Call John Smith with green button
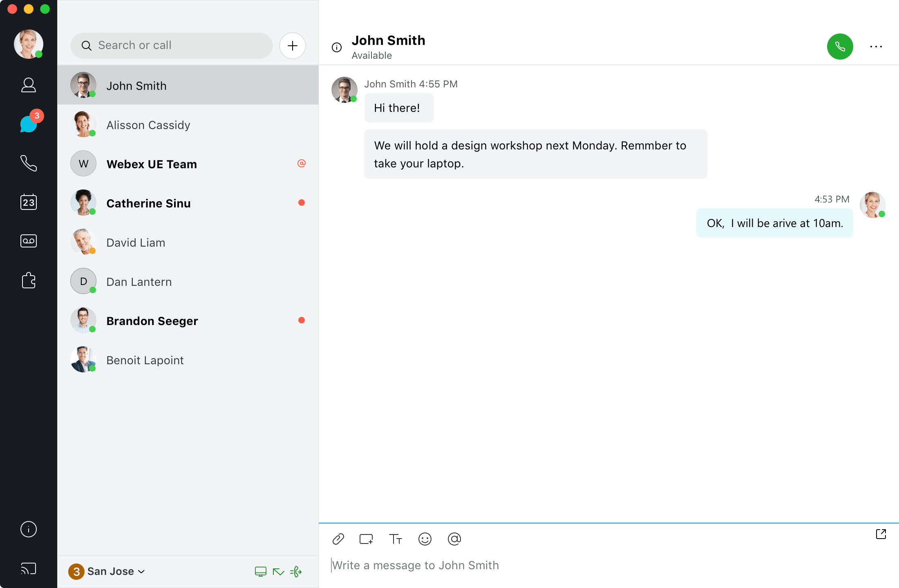Screen dimensions: 899x588 click(840, 47)
